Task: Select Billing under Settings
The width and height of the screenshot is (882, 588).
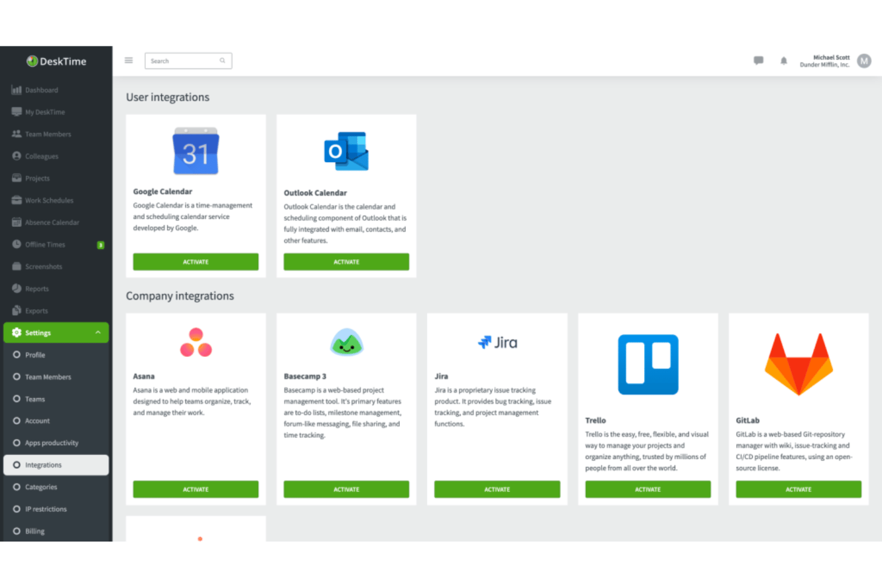Action: (56, 531)
